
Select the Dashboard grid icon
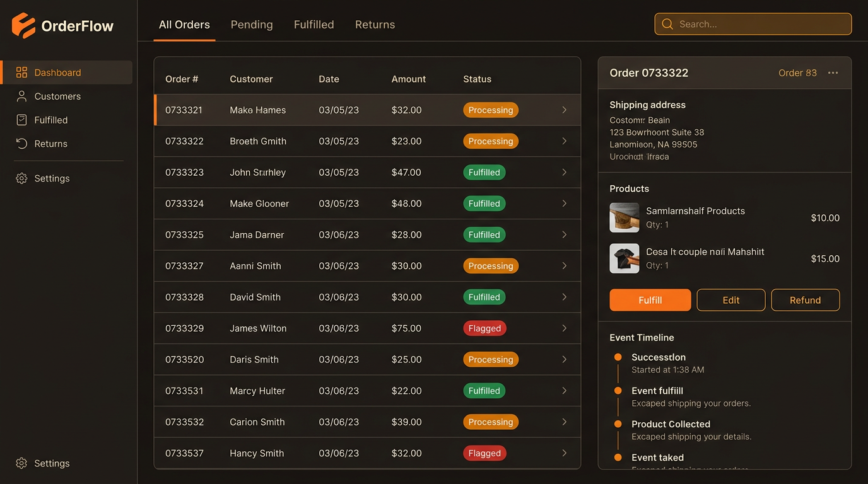point(21,72)
